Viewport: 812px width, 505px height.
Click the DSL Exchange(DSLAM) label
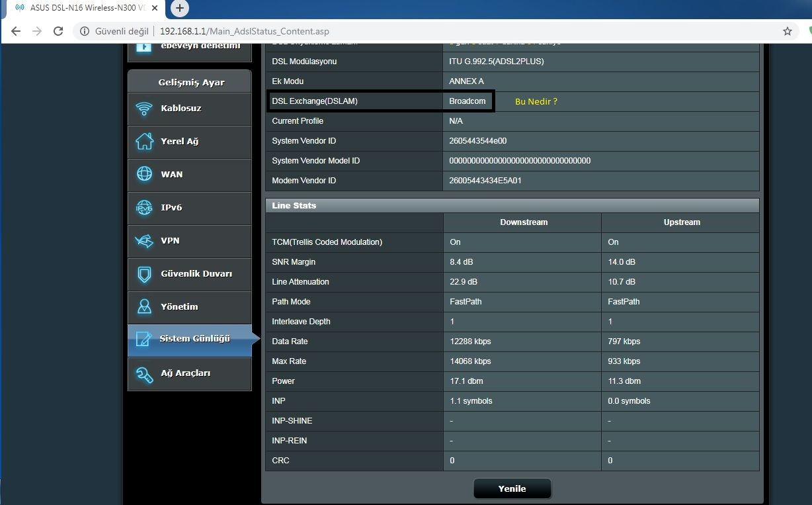tap(315, 101)
